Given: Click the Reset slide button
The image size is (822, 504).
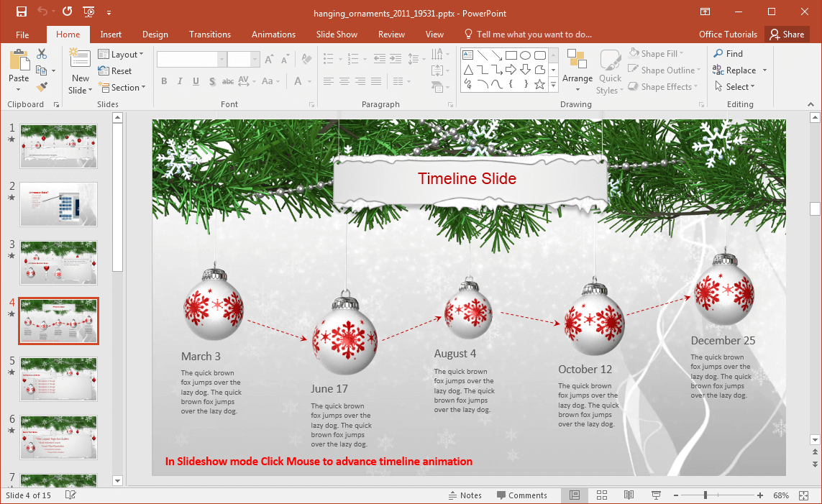Looking at the screenshot, I should pos(115,70).
